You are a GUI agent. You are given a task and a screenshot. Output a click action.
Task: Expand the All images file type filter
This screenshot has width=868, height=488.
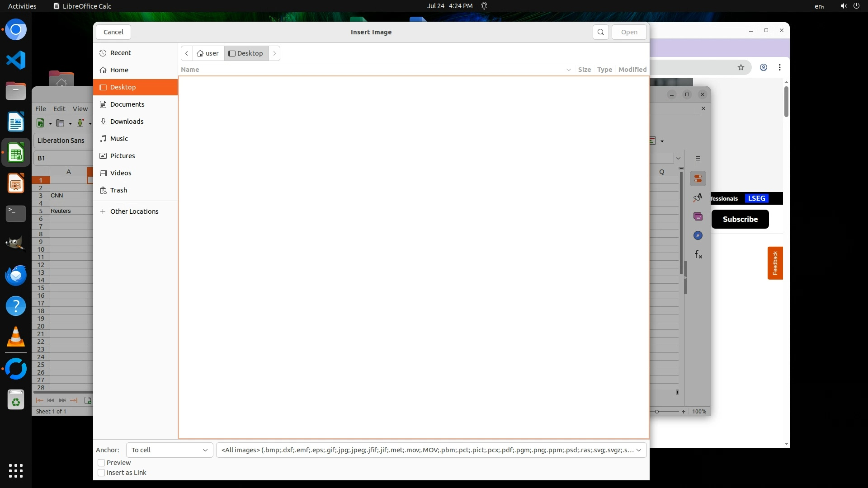click(x=431, y=450)
